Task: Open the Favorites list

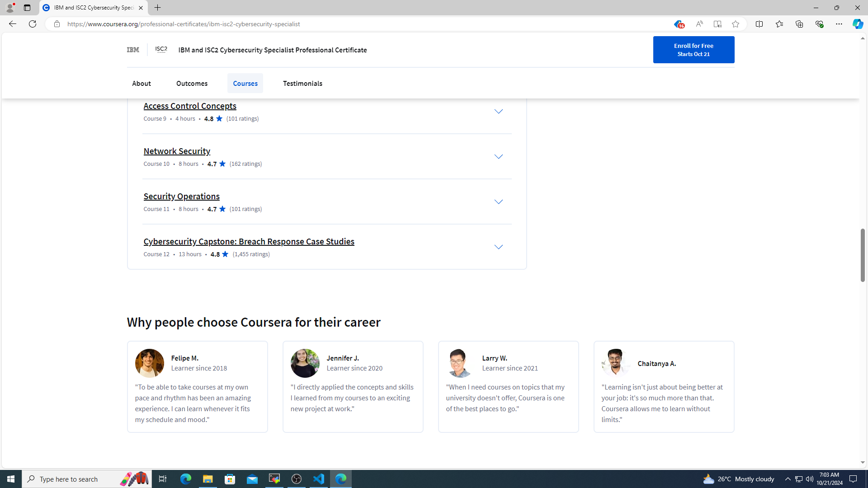Action: [x=779, y=24]
